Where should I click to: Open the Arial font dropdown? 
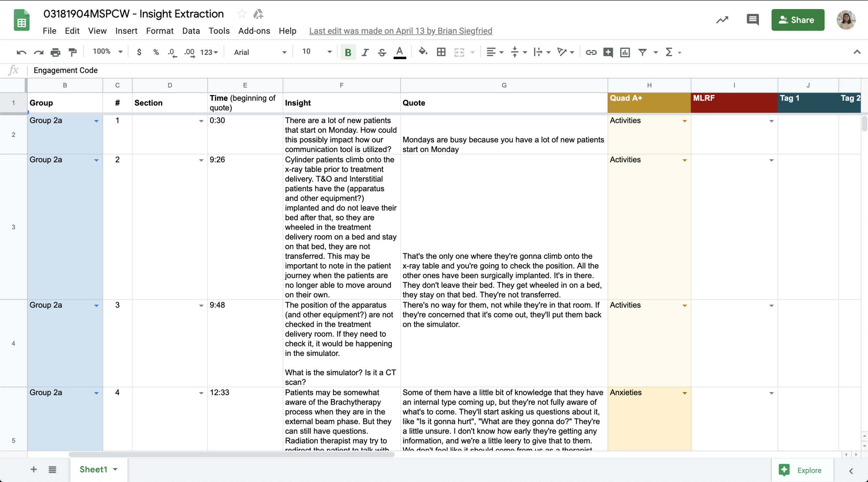pos(260,52)
